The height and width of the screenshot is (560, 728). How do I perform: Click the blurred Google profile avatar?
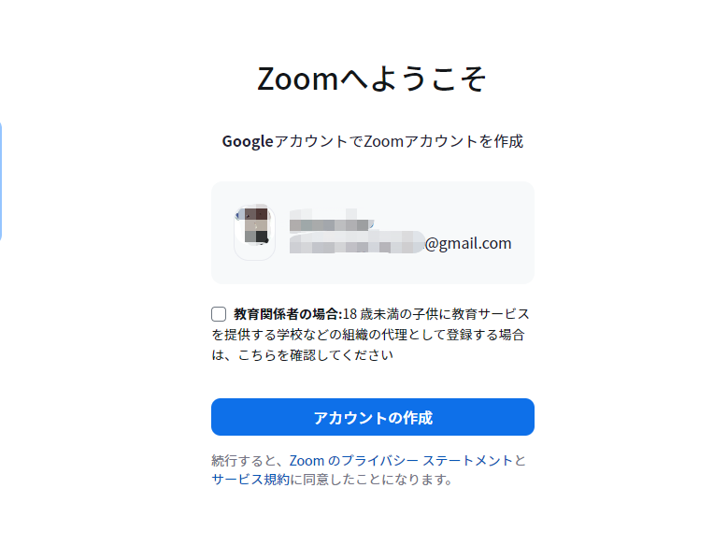point(254,232)
